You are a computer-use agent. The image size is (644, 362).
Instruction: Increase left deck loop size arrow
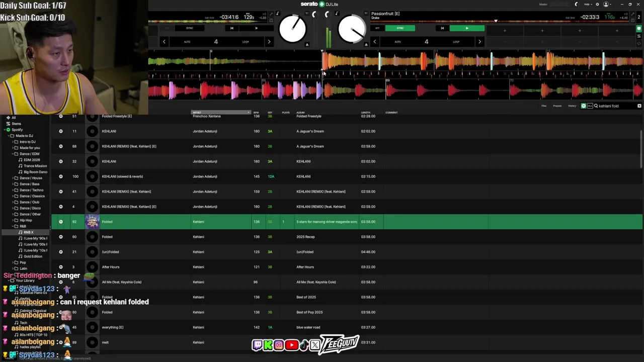point(269,42)
